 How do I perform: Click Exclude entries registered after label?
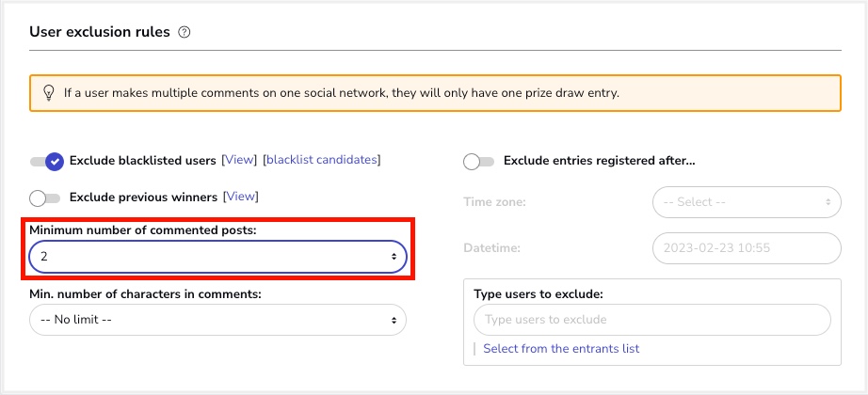click(600, 161)
